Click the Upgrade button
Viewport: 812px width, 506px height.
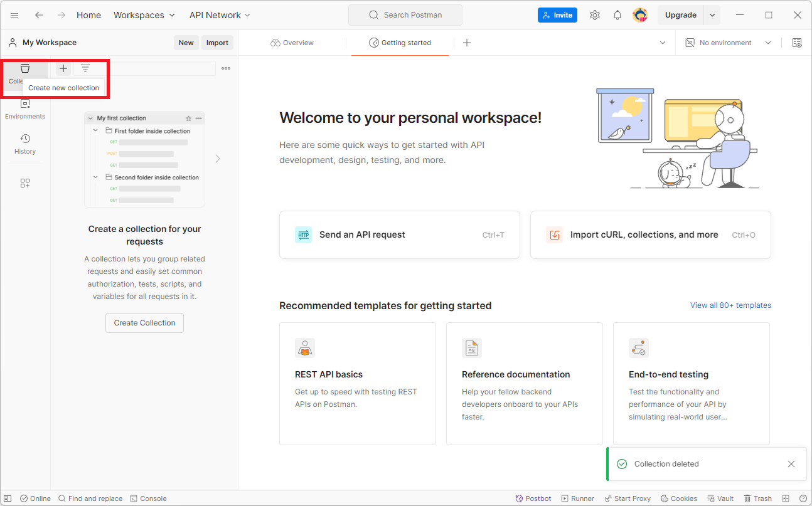[x=681, y=15]
